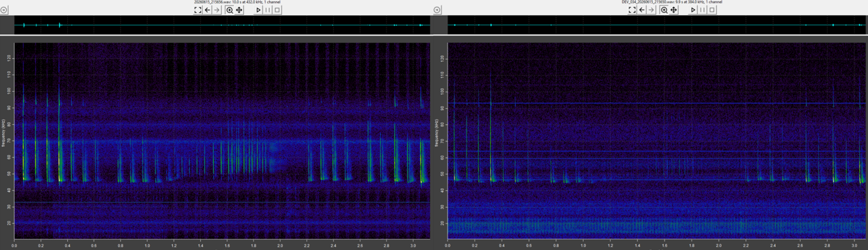Play the right DEV_034 recording
868x250 pixels.
pos(693,10)
